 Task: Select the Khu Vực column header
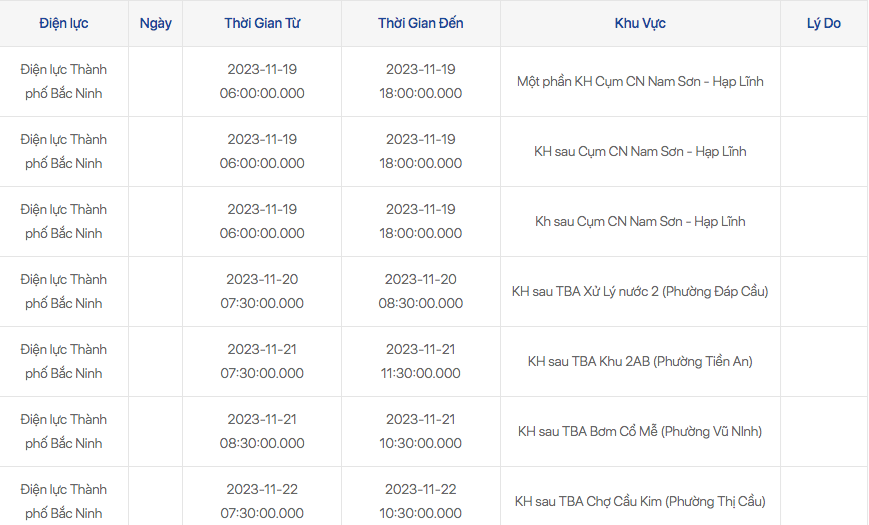[x=640, y=23]
